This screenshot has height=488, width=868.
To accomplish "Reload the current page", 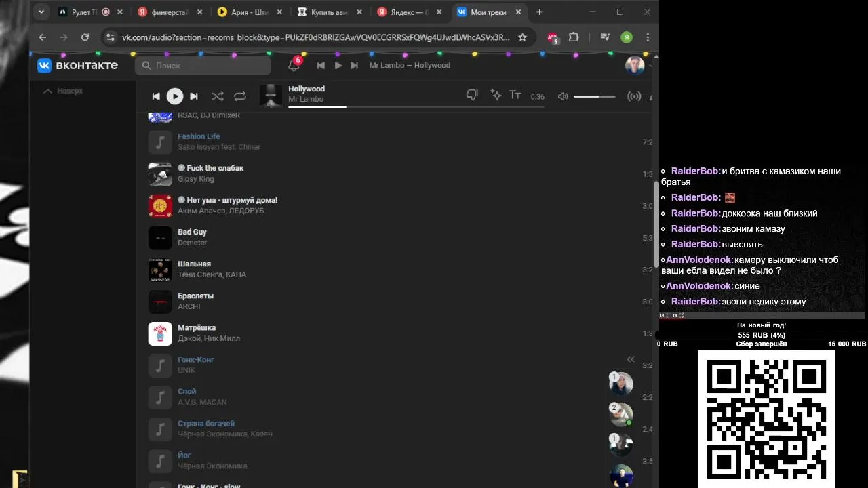I will coord(85,37).
